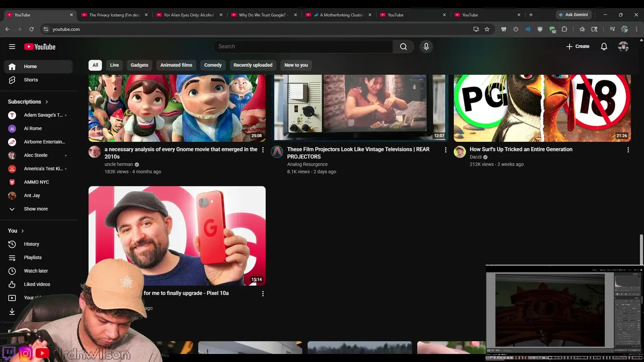Screen dimensions: 644x362
Task: Click the Ask Gemini button
Action: 574,15
